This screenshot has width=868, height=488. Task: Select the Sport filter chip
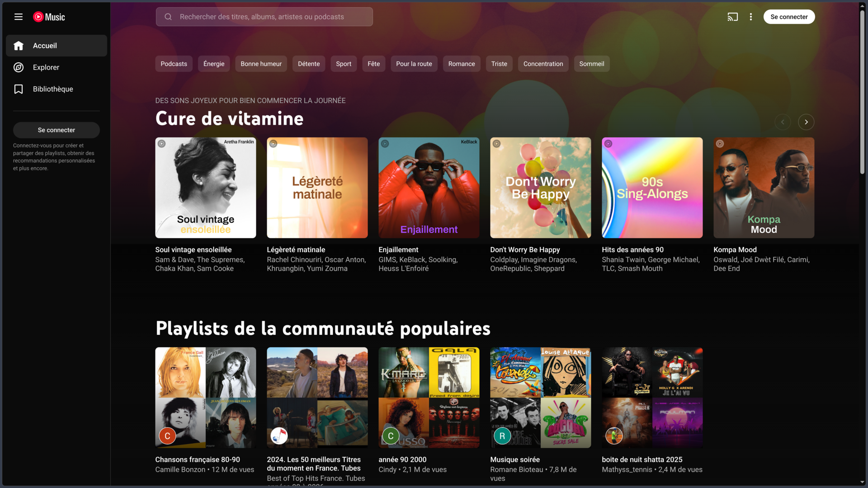click(x=344, y=64)
